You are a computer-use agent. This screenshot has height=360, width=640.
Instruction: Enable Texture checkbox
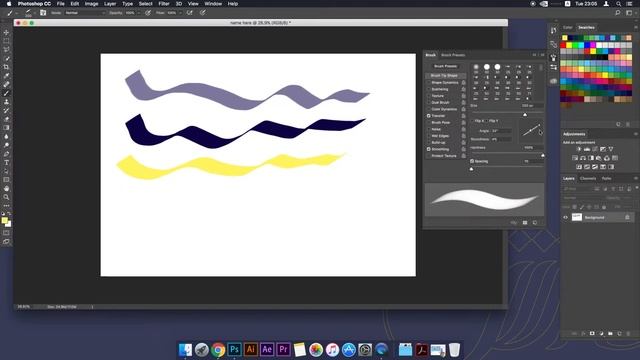coord(429,96)
